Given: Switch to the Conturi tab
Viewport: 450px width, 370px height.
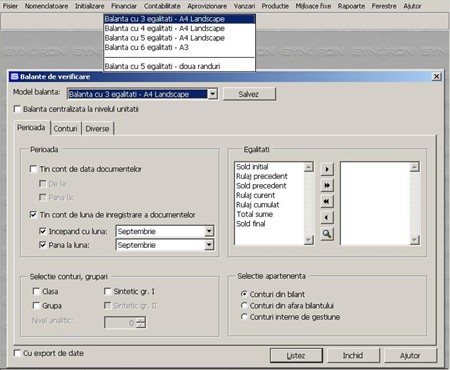Looking at the screenshot, I should [65, 129].
